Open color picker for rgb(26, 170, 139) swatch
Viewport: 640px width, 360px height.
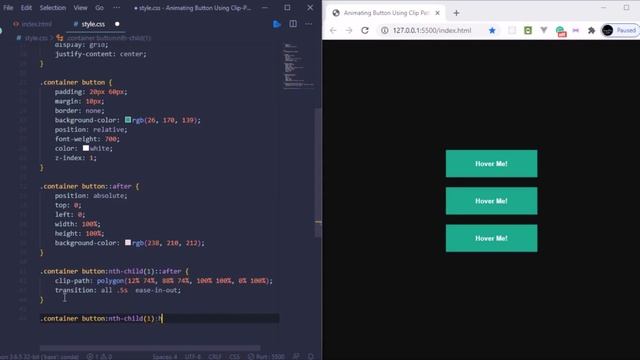[x=128, y=120]
